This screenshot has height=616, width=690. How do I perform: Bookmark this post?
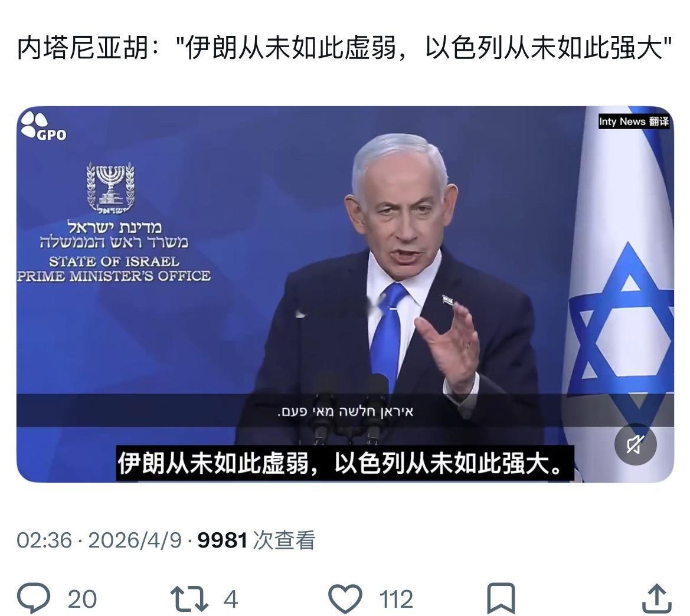501,598
